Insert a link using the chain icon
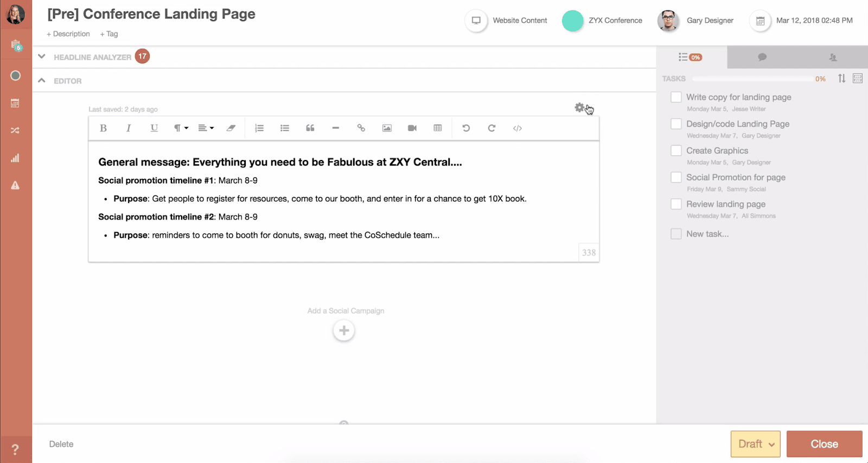868x463 pixels. [x=361, y=128]
